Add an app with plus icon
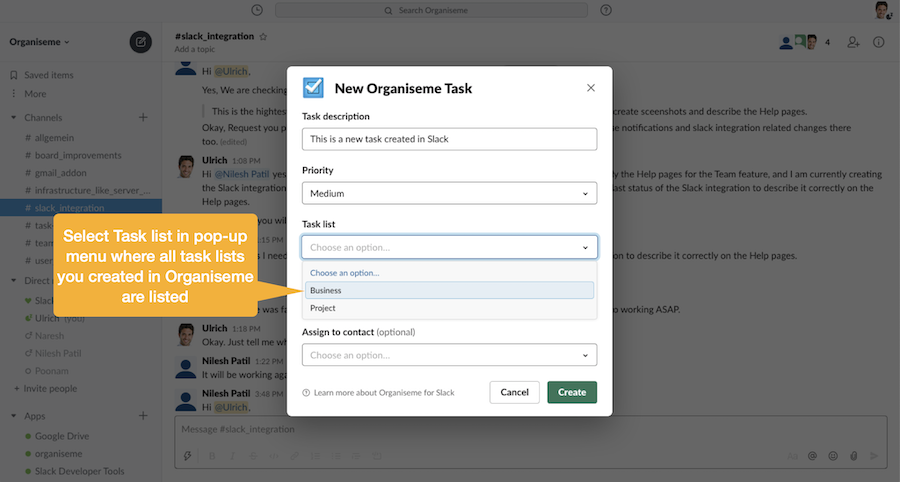 tap(143, 415)
